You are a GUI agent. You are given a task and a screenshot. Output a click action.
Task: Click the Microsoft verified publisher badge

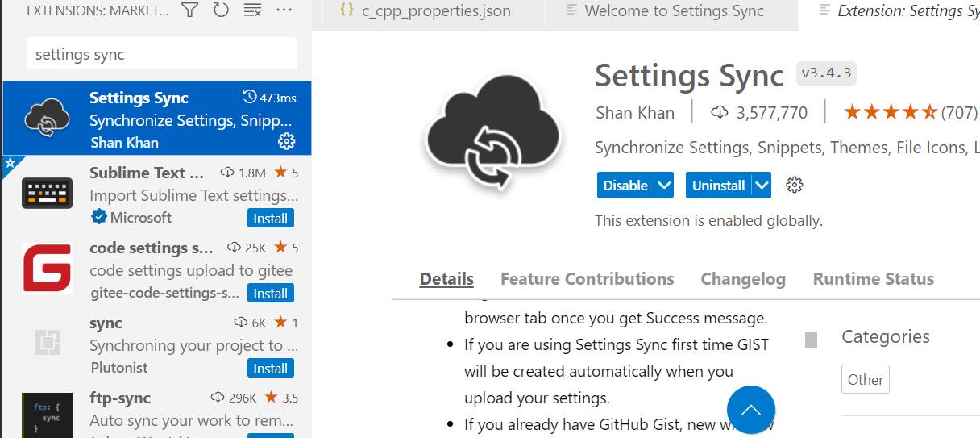pyautogui.click(x=99, y=217)
